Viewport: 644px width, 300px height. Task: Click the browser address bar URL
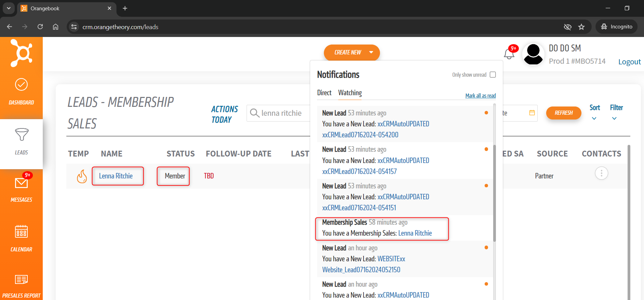pyautogui.click(x=120, y=27)
